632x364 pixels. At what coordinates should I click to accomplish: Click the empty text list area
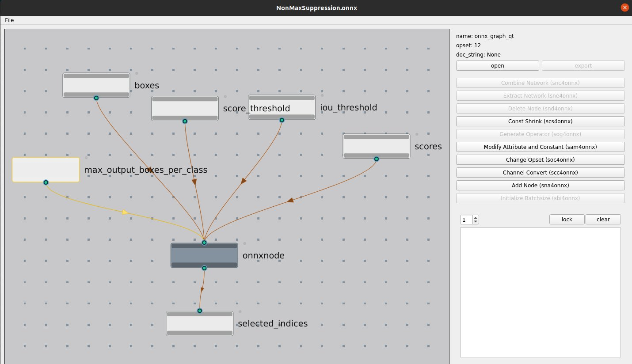point(540,292)
